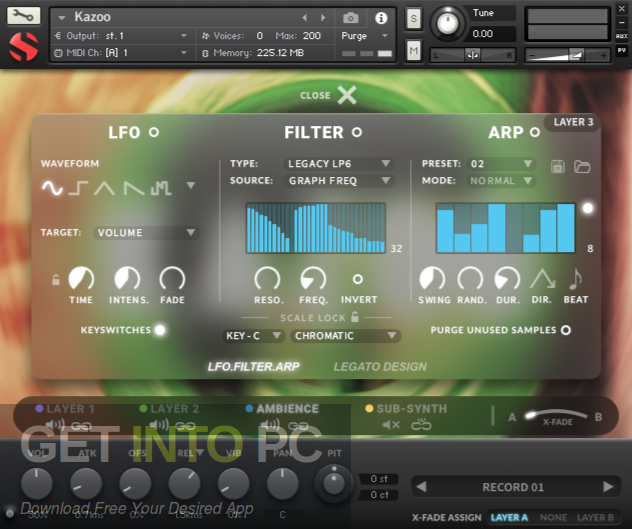Open the TARGET Volume dropdown
The width and height of the screenshot is (632, 529).
[146, 233]
